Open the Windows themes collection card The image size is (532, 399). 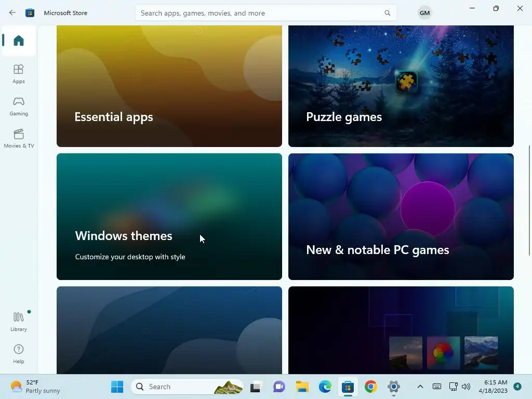pyautogui.click(x=169, y=217)
